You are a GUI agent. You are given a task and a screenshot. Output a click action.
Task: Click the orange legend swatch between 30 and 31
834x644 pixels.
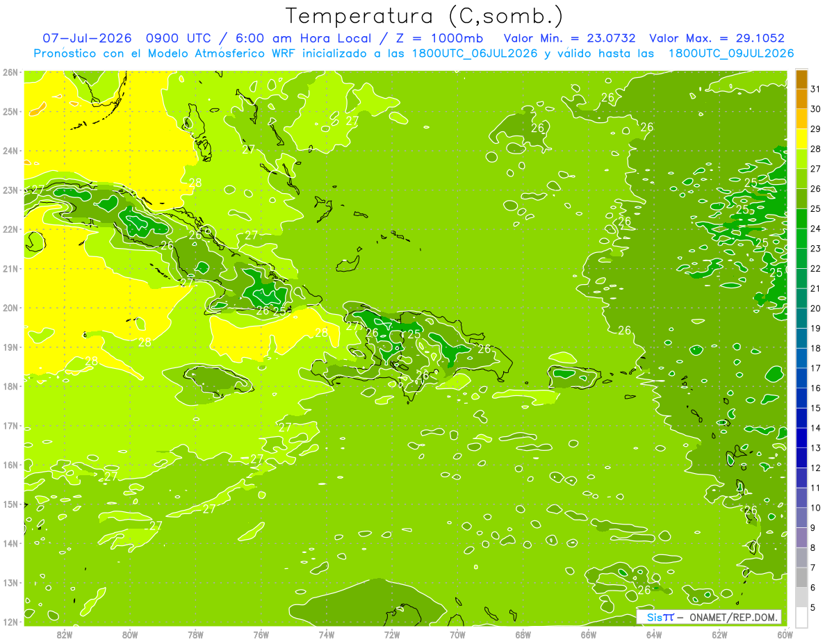click(x=801, y=99)
